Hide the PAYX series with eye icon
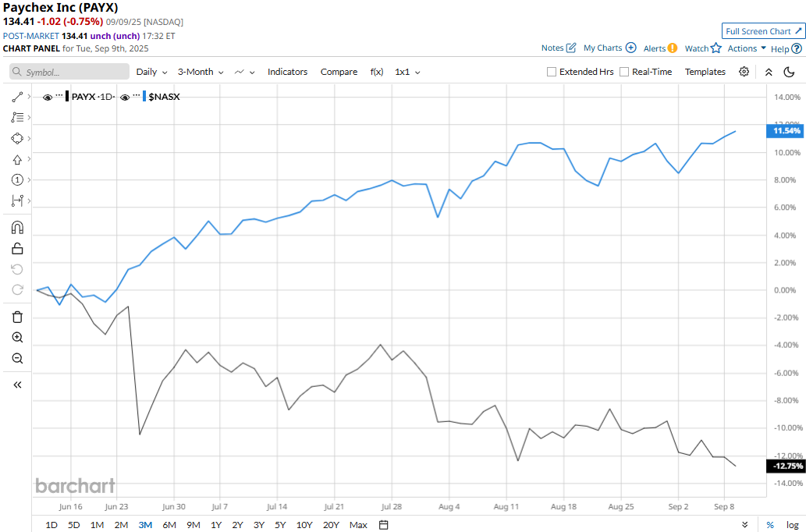This screenshot has width=806, height=532. coord(48,98)
